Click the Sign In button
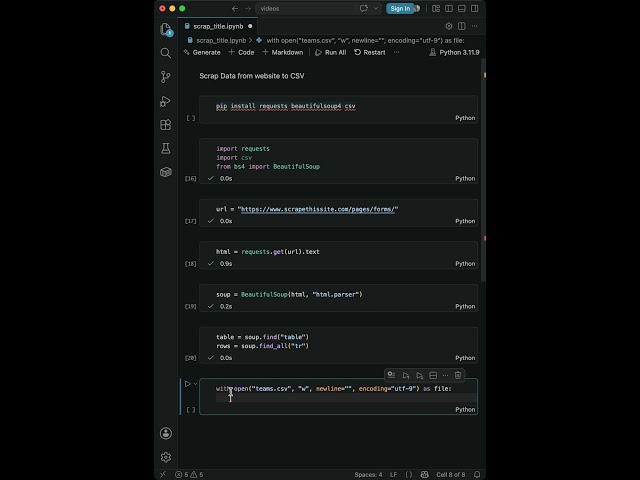This screenshot has width=640, height=480. click(400, 9)
